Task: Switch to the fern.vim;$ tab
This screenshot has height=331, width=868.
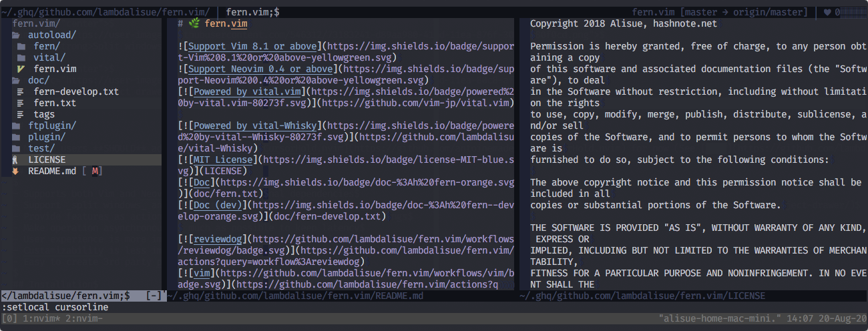Action: tap(252, 12)
